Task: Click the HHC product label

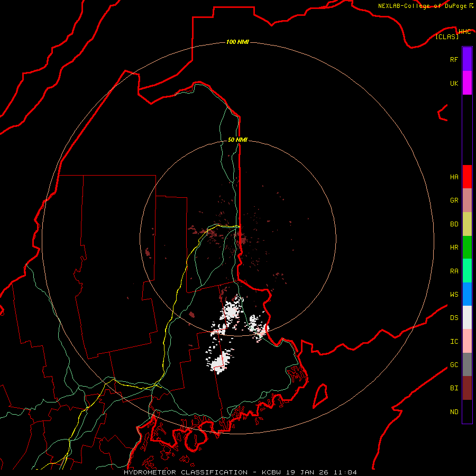Action: 465,32
